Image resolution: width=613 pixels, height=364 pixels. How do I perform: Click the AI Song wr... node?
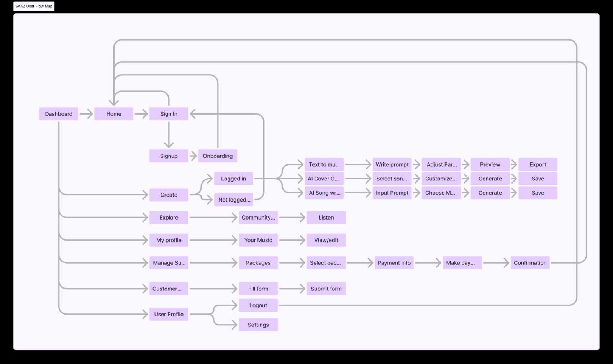(x=324, y=193)
